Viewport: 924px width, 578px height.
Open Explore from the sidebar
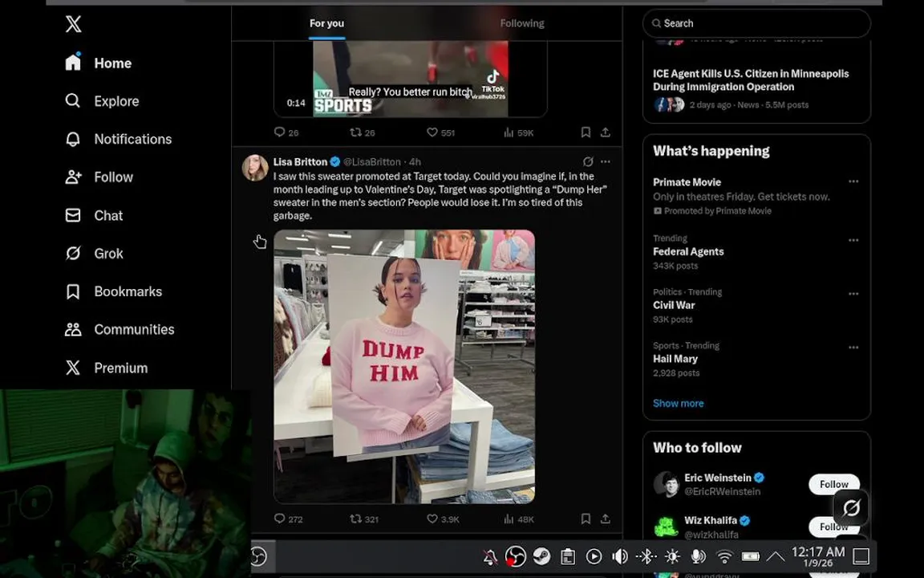102,101
